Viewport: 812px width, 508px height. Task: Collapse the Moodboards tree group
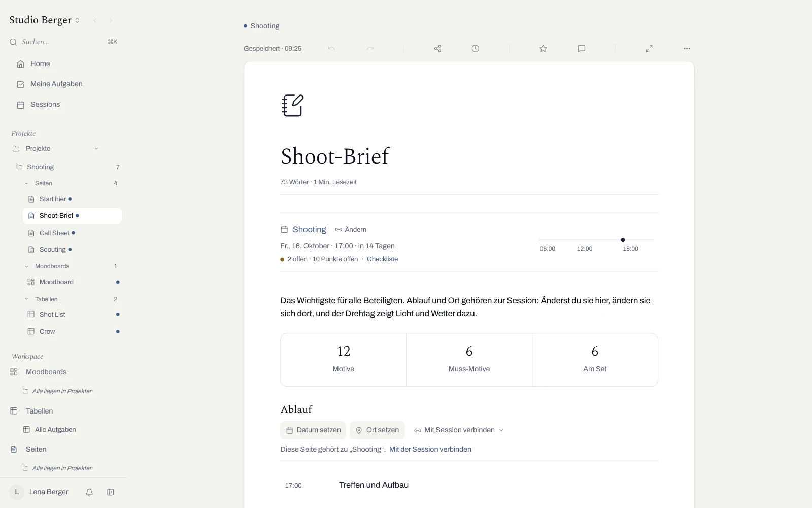26,266
